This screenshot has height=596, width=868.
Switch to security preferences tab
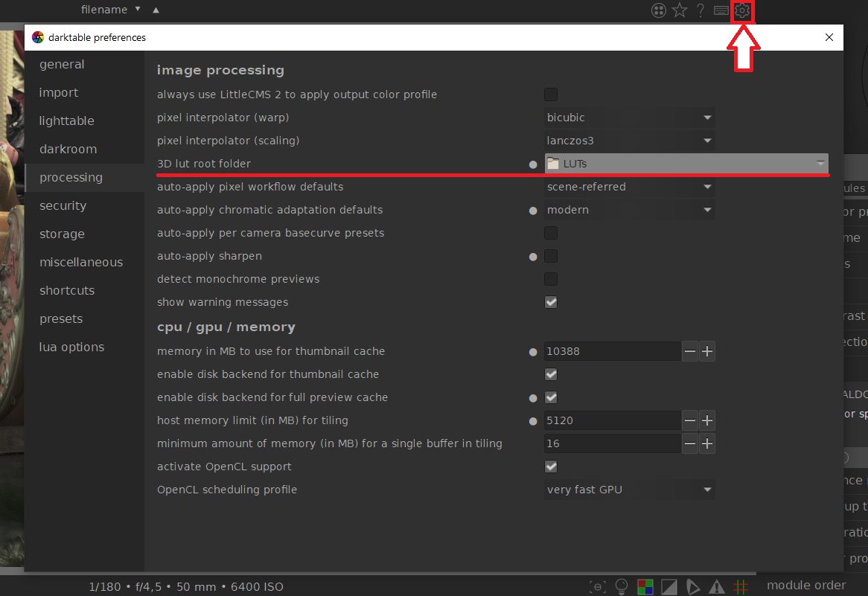(x=85, y=206)
